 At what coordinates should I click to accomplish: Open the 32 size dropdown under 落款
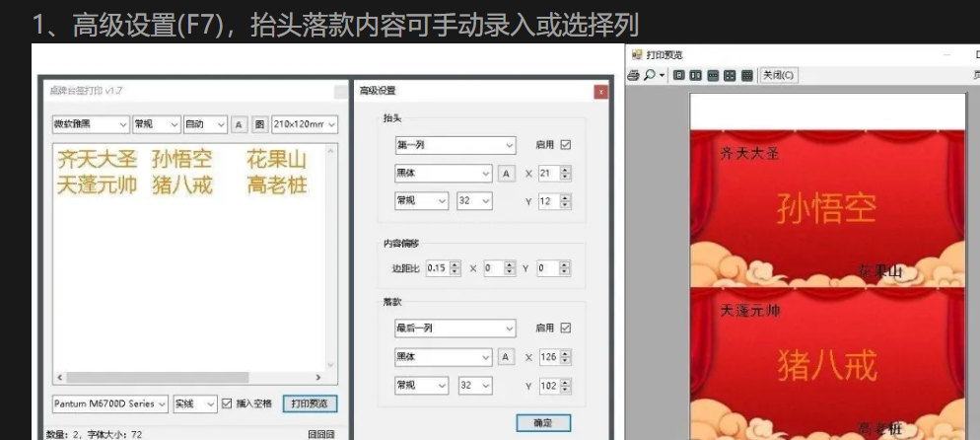(475, 386)
